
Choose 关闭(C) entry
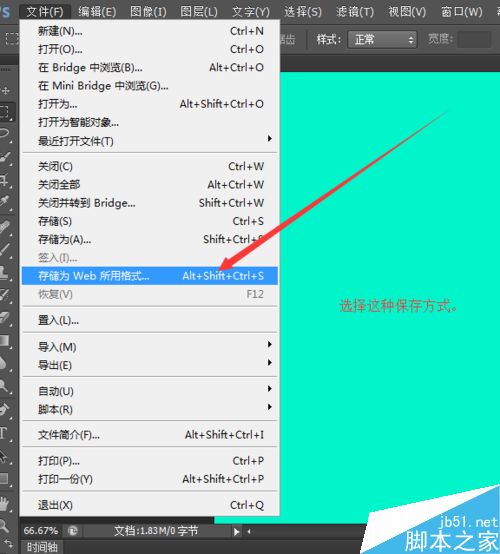(150, 166)
